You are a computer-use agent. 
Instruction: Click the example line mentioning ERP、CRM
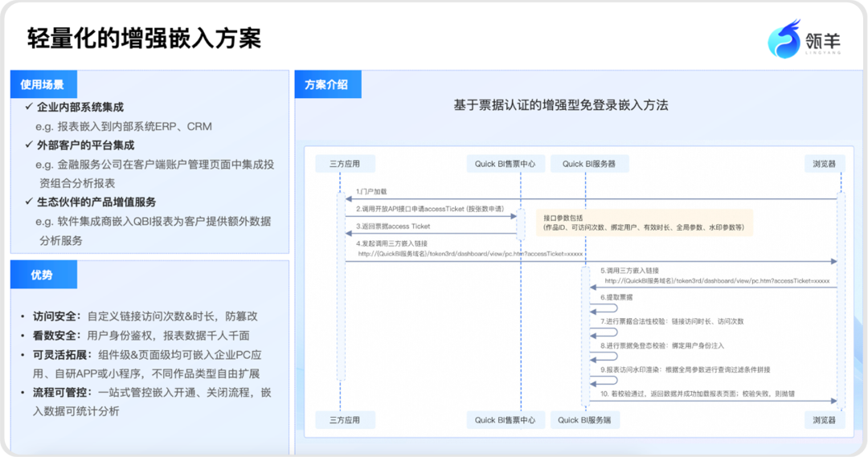click(x=124, y=127)
